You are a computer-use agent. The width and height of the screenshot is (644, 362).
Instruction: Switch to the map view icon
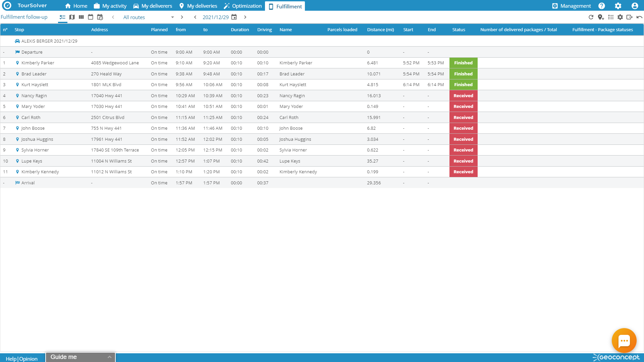72,17
